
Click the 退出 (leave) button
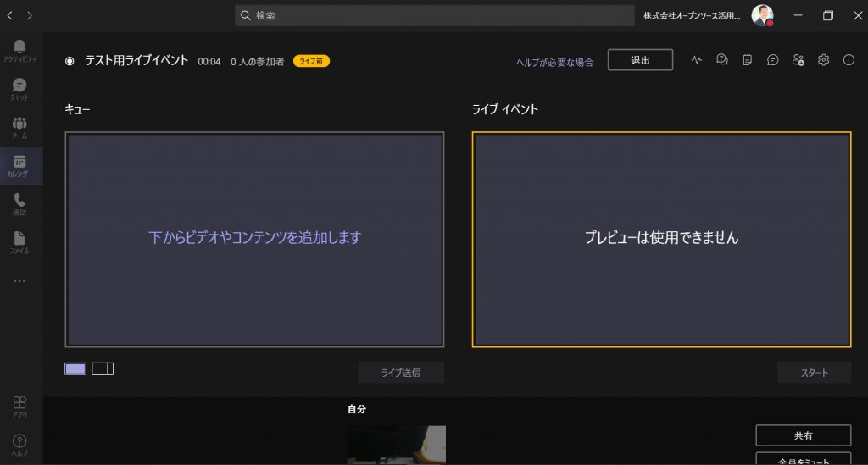640,60
